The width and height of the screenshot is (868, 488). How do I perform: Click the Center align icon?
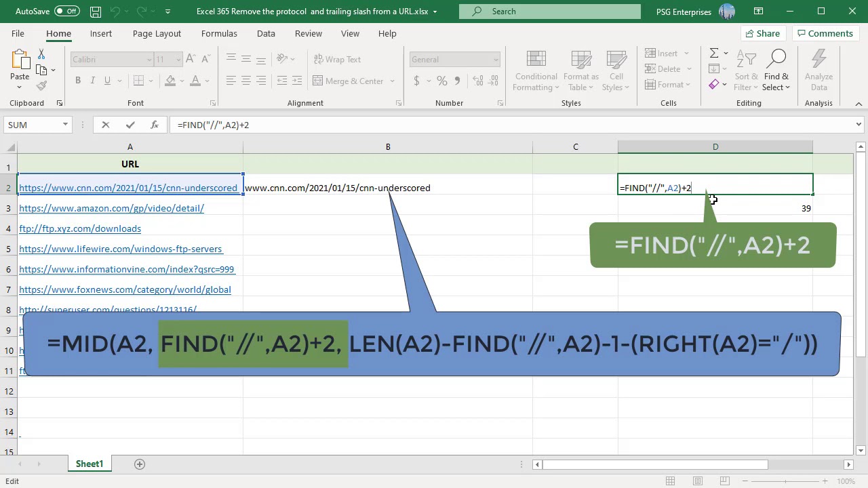point(245,81)
